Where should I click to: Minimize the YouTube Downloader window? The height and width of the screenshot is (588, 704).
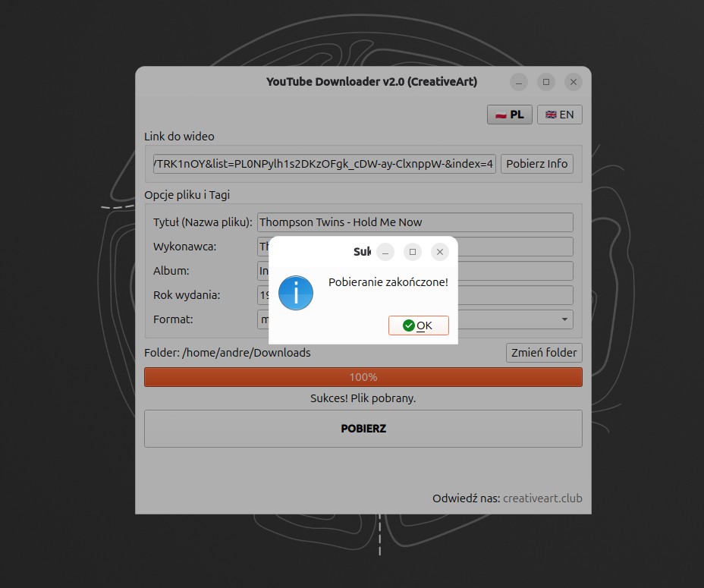click(x=519, y=82)
